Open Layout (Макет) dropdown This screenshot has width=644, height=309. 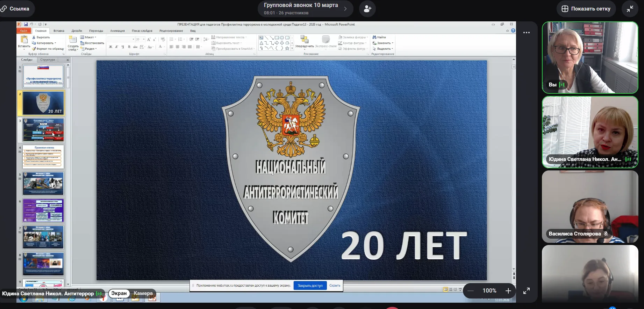tap(88, 37)
